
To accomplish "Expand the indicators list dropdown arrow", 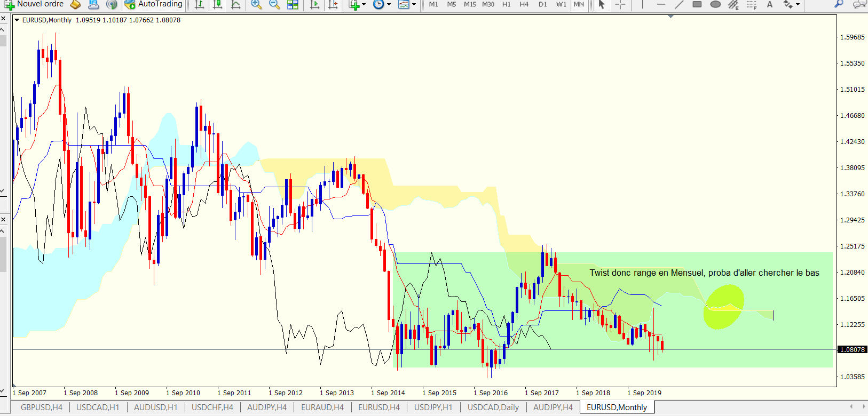I will click(364, 4).
